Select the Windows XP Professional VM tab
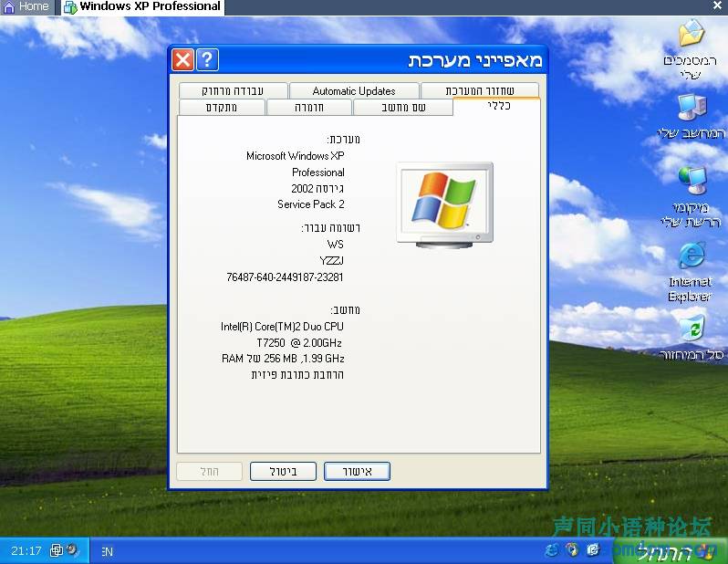Screen dimensions: 728x564 (142, 6)
